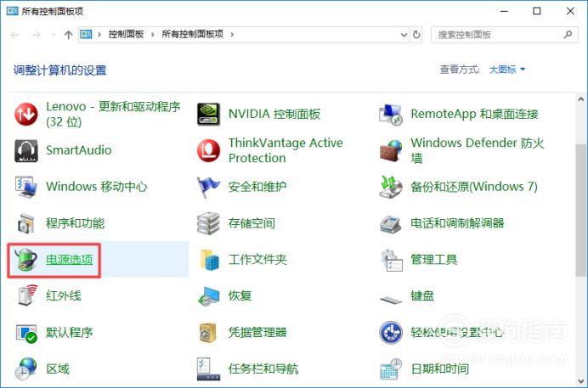Open the Credential Manager safe icon

[x=208, y=333]
